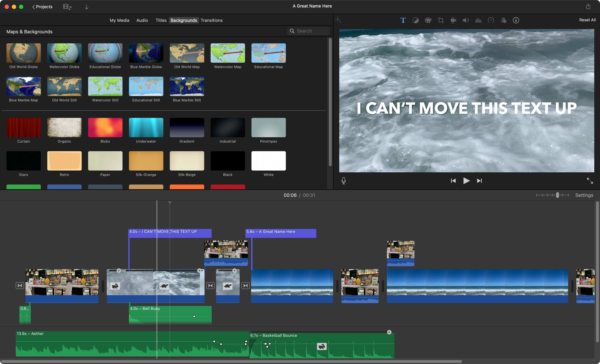Select the Backgrounds tab
This screenshot has height=364, width=600.
[x=184, y=20]
